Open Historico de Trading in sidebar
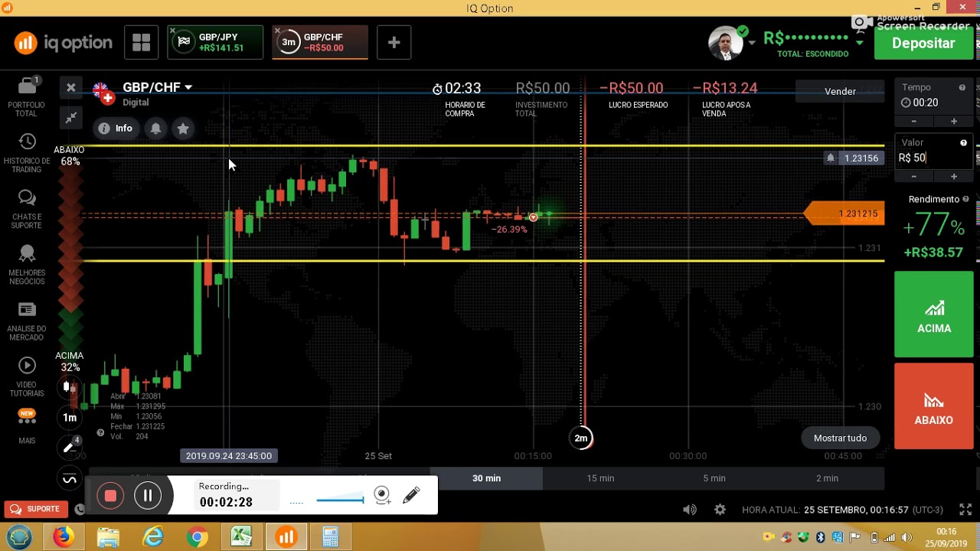Image resolution: width=980 pixels, height=551 pixels. coord(27,153)
